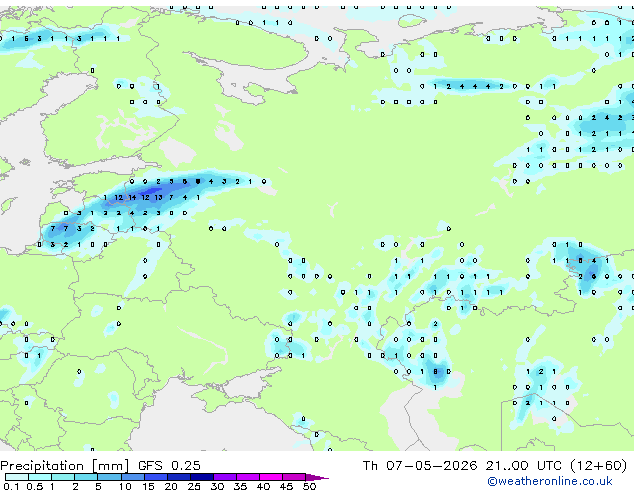
Task: Select the 20–25 mm legend swatch
Action: [178, 477]
